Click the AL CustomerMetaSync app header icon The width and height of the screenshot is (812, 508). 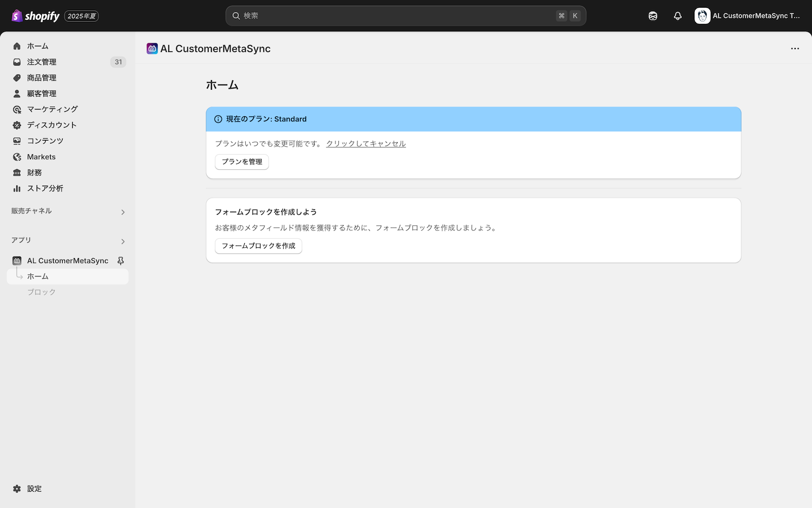pyautogui.click(x=152, y=49)
